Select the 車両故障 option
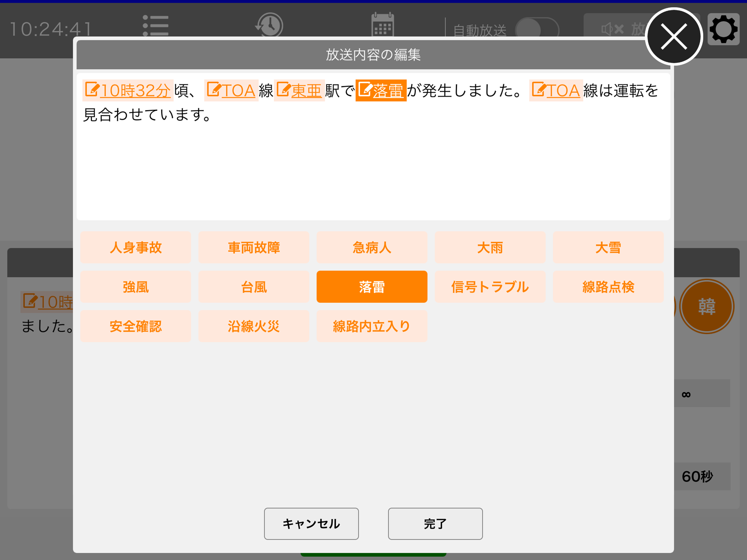Image resolution: width=747 pixels, height=560 pixels. pyautogui.click(x=254, y=247)
